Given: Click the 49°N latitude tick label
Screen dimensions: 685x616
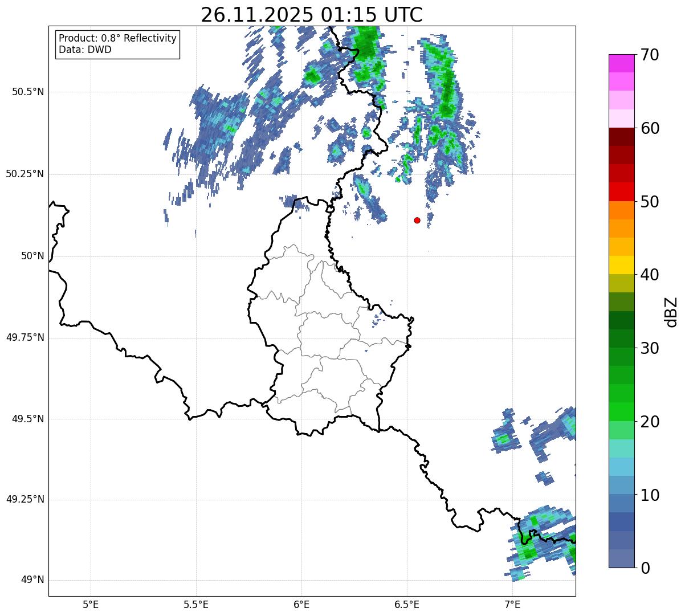Looking at the screenshot, I should click(x=32, y=580).
